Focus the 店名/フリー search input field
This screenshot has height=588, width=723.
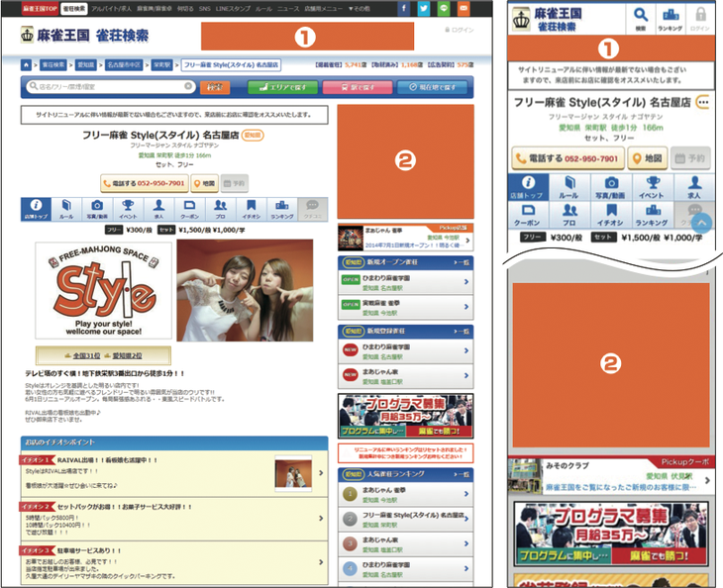pyautogui.click(x=111, y=87)
